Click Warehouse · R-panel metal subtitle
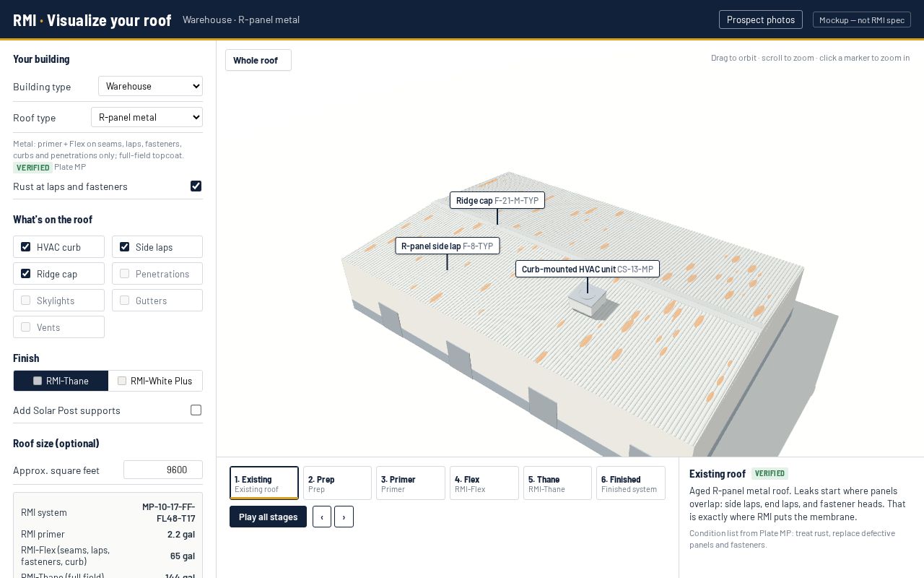This screenshot has width=924, height=578. 241,20
